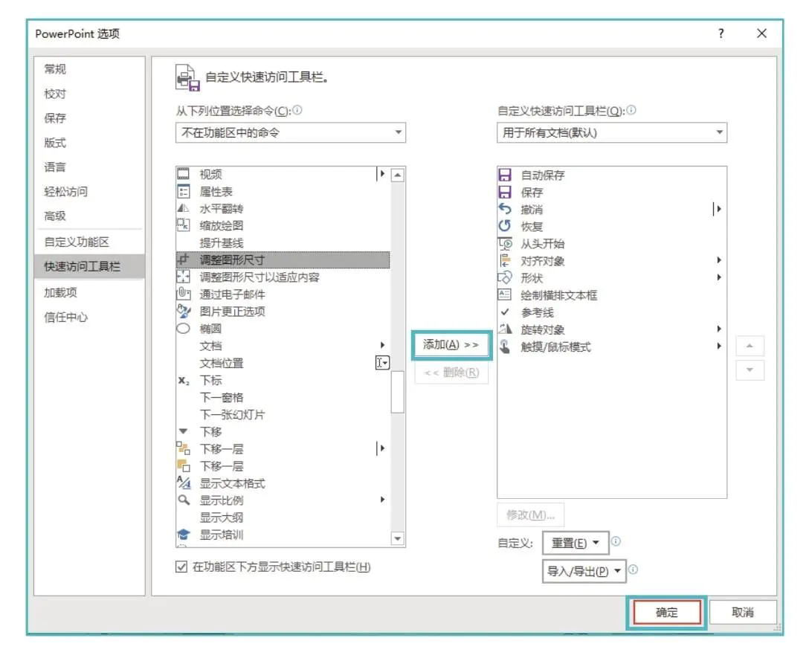The height and width of the screenshot is (661, 812).
Task: Click command list scrollbar down arrow
Action: (x=397, y=538)
